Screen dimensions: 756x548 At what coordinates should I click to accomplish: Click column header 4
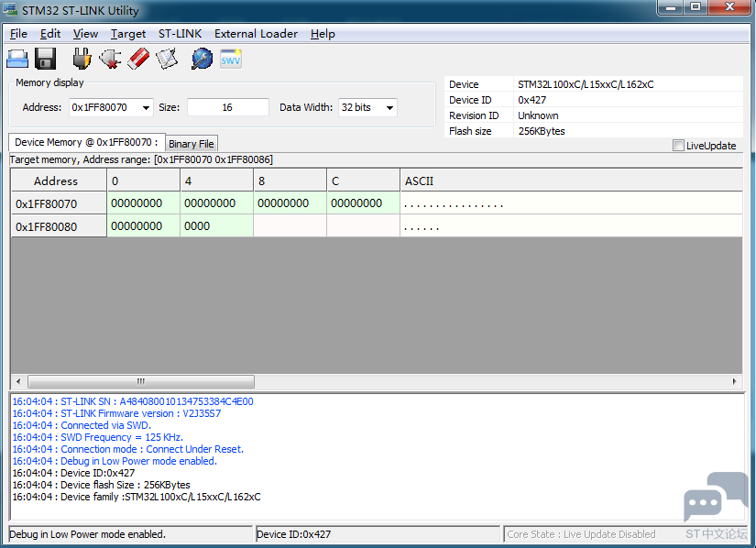217,181
